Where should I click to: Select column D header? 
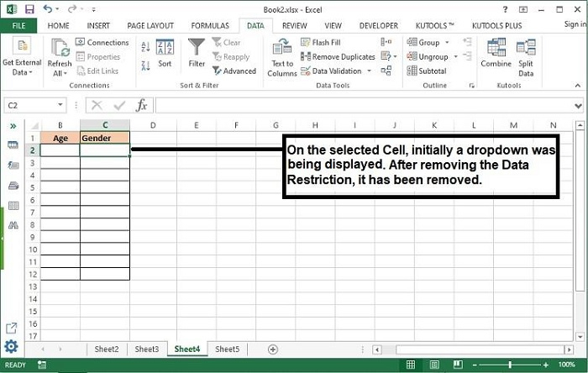pos(153,125)
